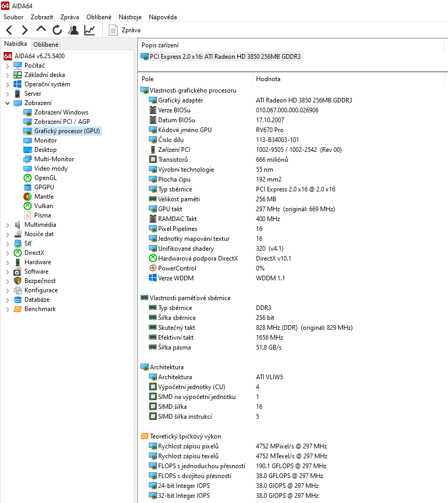This screenshot has height=503, width=448.
Task: Click the graph chart toolbar icon
Action: click(89, 30)
